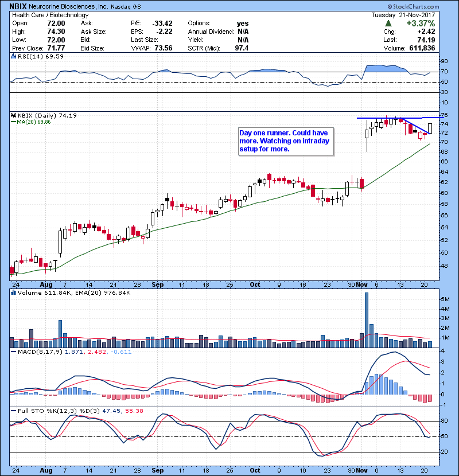The image size is (459, 476).
Task: Click the Neurocrine Biosciences, Inc. company name
Action: [x=68, y=6]
